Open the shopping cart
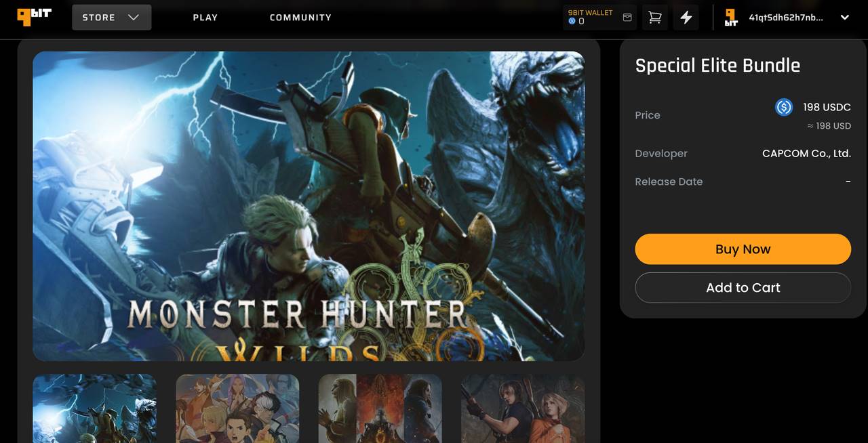Screen dimensions: 868x443 (654, 17)
